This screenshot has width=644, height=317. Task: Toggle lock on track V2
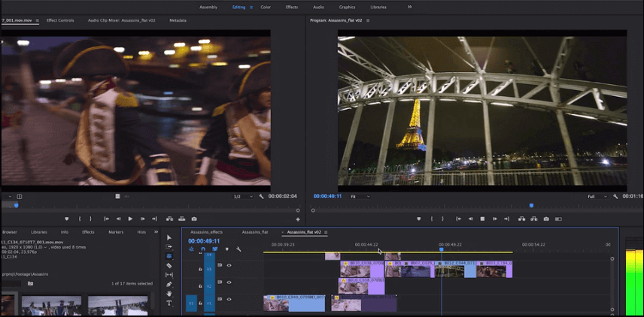[x=200, y=286]
